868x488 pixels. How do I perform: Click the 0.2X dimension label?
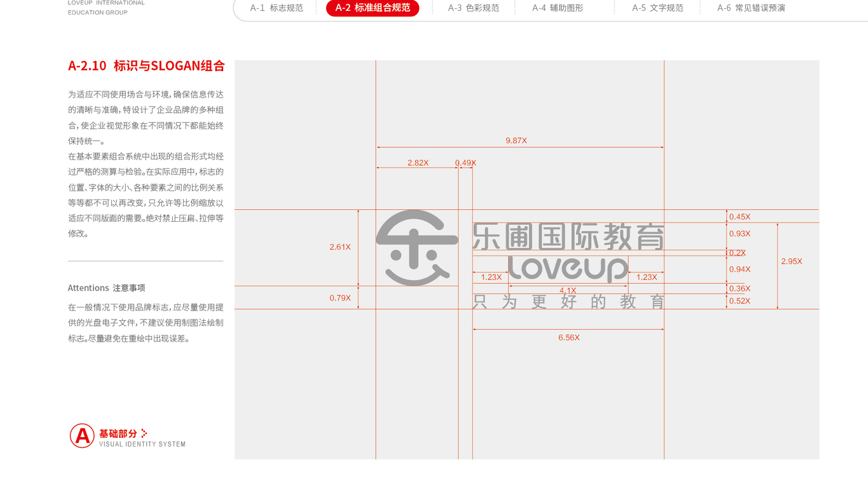pyautogui.click(x=737, y=253)
